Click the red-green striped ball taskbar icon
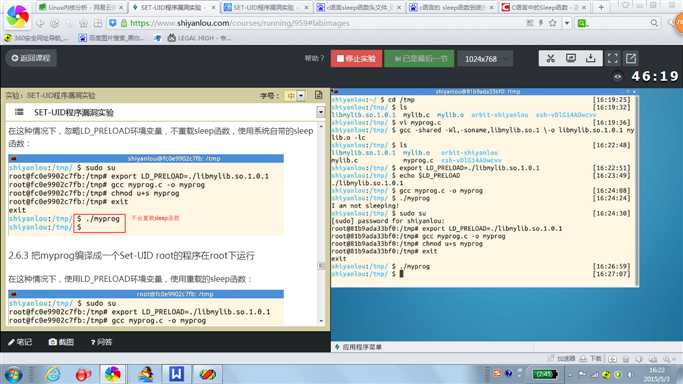683x384 pixels. click(208, 374)
